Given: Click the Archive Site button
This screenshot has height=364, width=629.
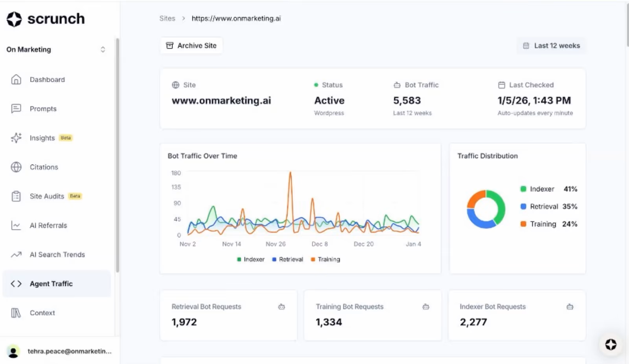Looking at the screenshot, I should [191, 46].
